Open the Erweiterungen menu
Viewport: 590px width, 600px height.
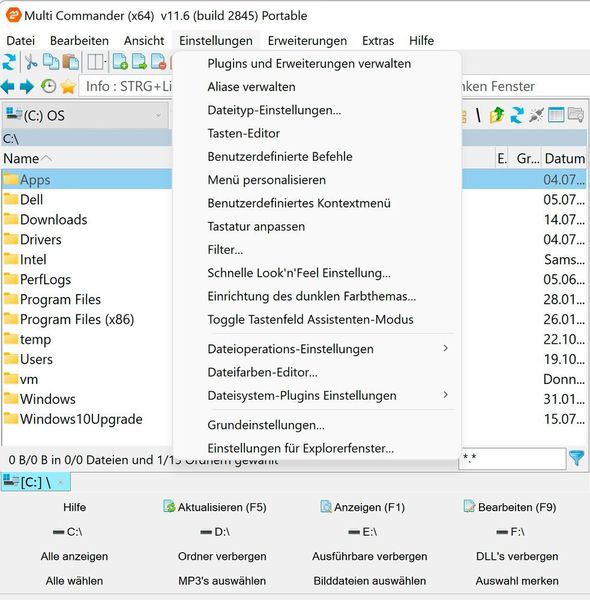[307, 41]
